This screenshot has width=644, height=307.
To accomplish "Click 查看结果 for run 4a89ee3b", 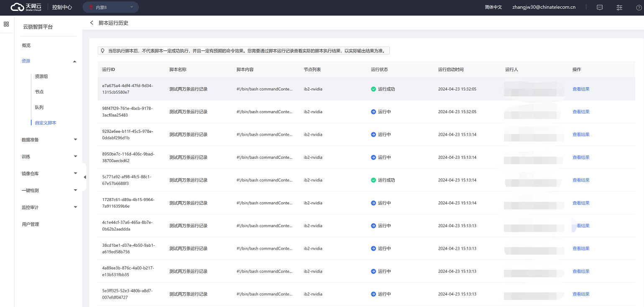I will [581, 271].
